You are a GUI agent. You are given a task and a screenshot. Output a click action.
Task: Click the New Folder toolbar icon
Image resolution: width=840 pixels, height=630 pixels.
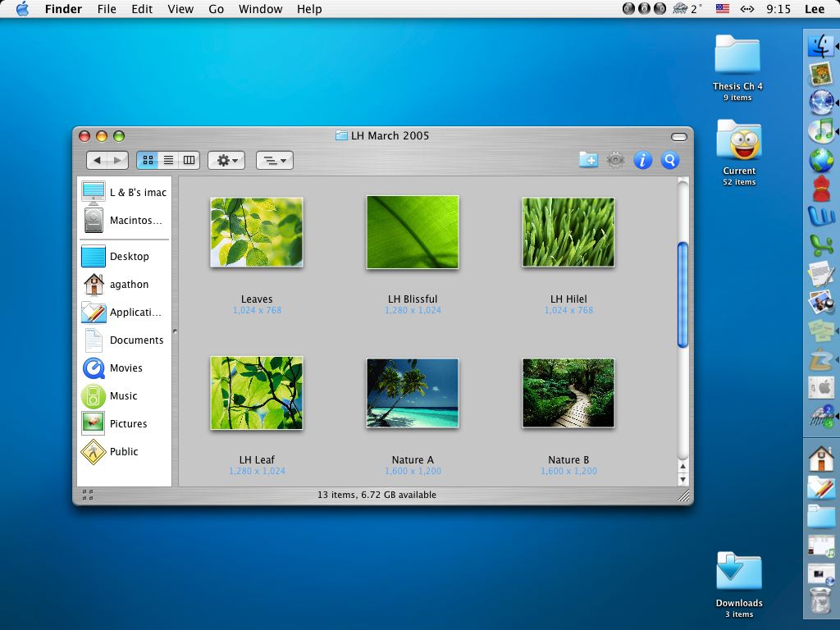(588, 160)
